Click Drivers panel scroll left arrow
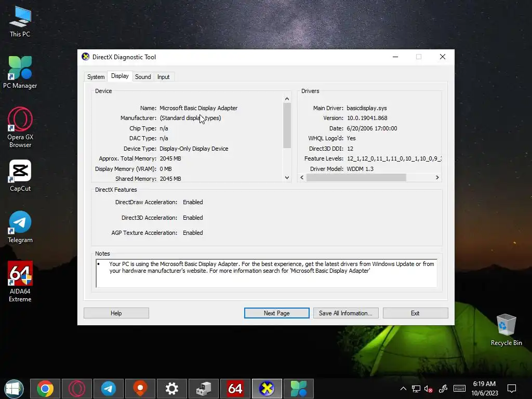 click(x=302, y=178)
